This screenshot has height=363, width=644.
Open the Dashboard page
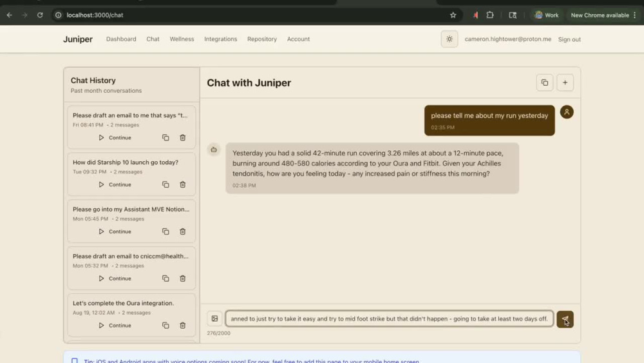point(121,39)
